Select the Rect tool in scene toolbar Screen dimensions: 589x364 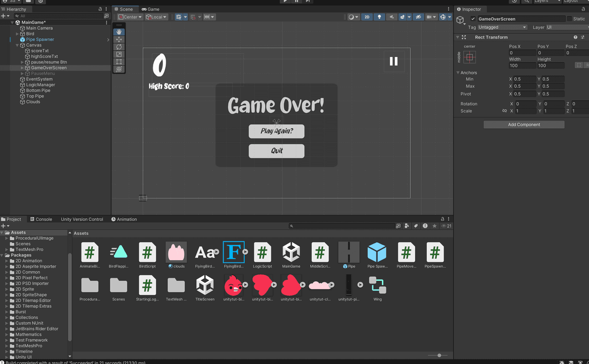119,62
